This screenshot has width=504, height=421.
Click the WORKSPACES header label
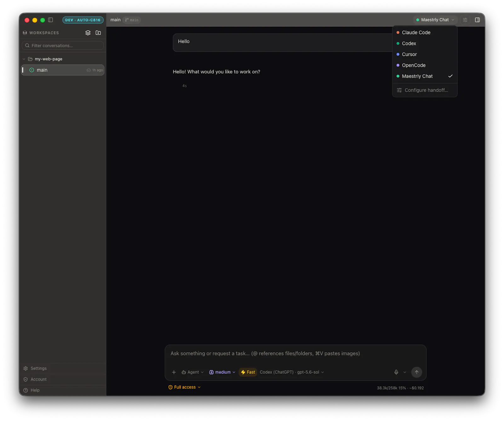44,33
